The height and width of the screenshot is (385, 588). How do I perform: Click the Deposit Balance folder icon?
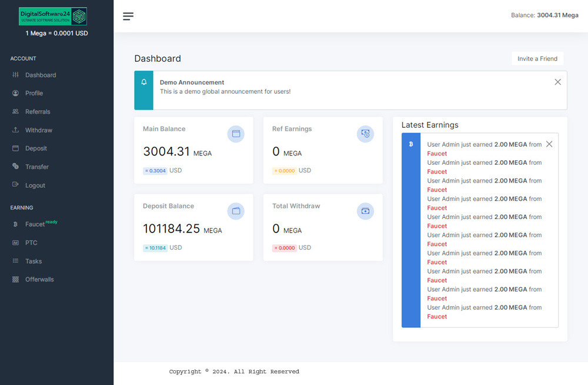click(236, 211)
